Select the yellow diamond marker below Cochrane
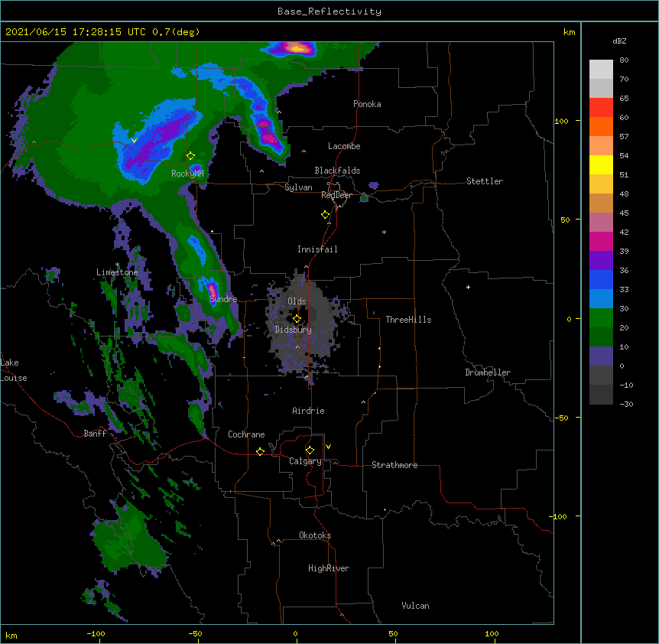The height and width of the screenshot is (644, 659). point(260,451)
